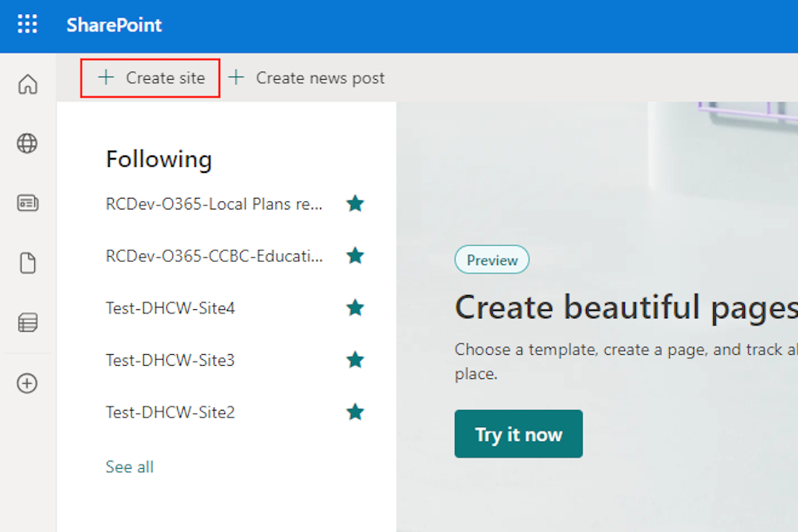Click Create news post
The width and height of the screenshot is (798, 532).
point(307,78)
